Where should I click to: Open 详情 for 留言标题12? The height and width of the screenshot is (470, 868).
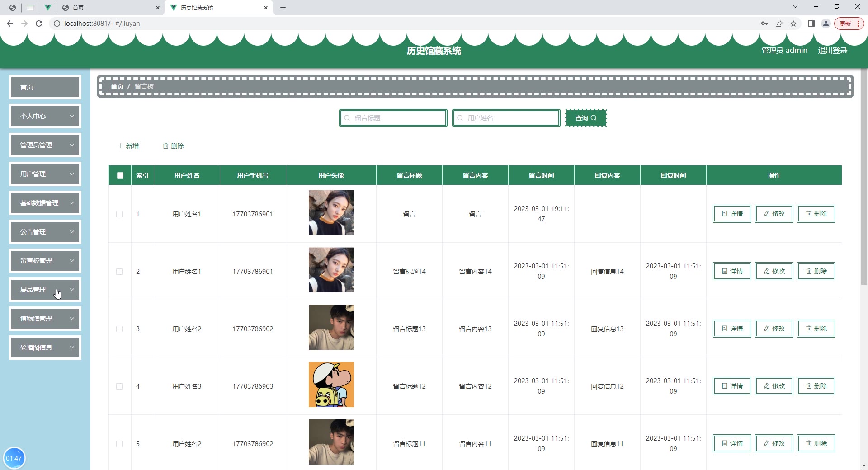[x=732, y=386]
